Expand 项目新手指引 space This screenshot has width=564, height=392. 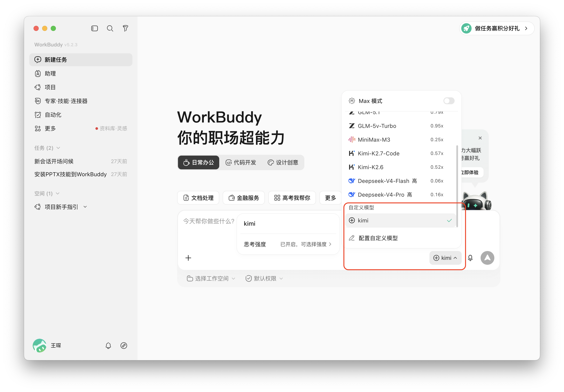(x=85, y=207)
